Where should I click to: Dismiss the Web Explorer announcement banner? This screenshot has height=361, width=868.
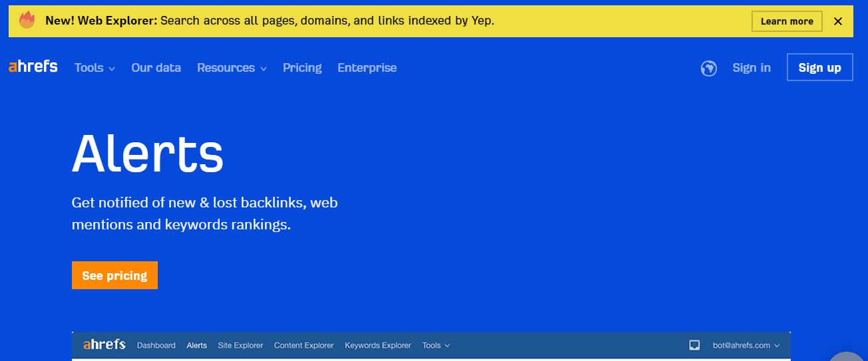coord(838,21)
